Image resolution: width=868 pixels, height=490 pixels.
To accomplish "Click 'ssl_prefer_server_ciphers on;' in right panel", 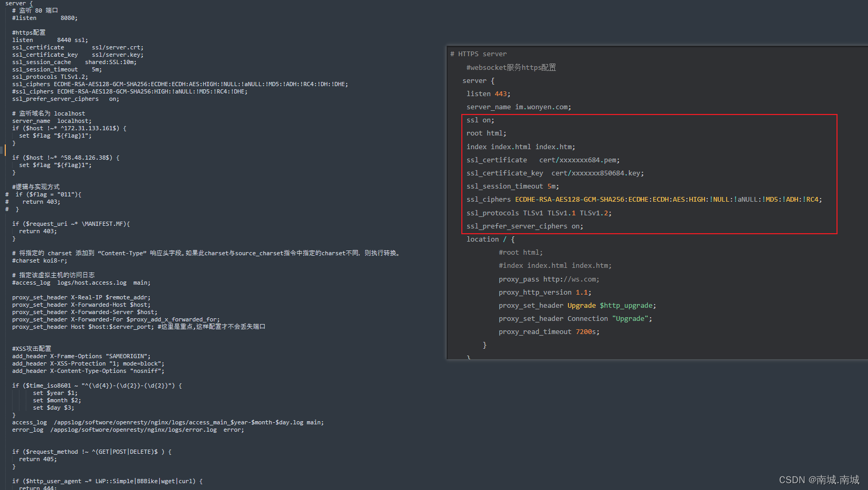I will click(525, 226).
